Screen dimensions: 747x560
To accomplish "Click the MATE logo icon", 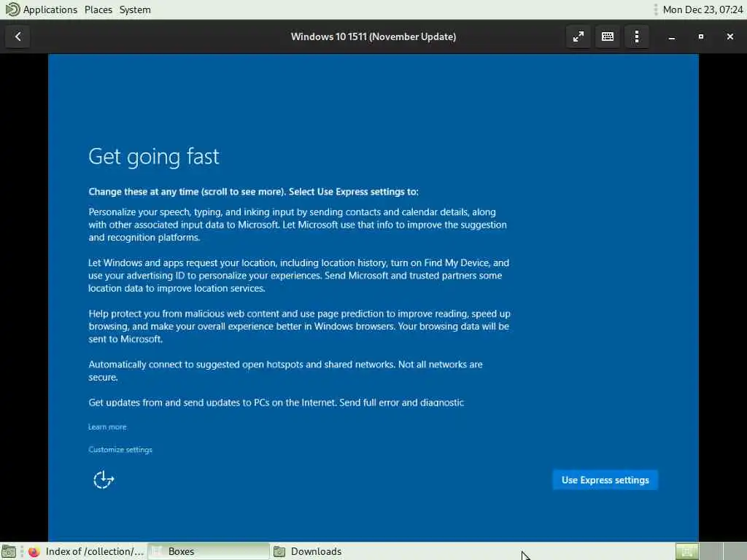I will click(x=12, y=9).
